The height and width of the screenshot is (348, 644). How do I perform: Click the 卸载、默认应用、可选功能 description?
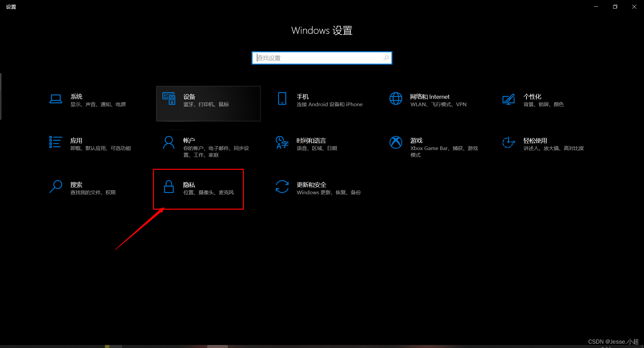pos(101,148)
